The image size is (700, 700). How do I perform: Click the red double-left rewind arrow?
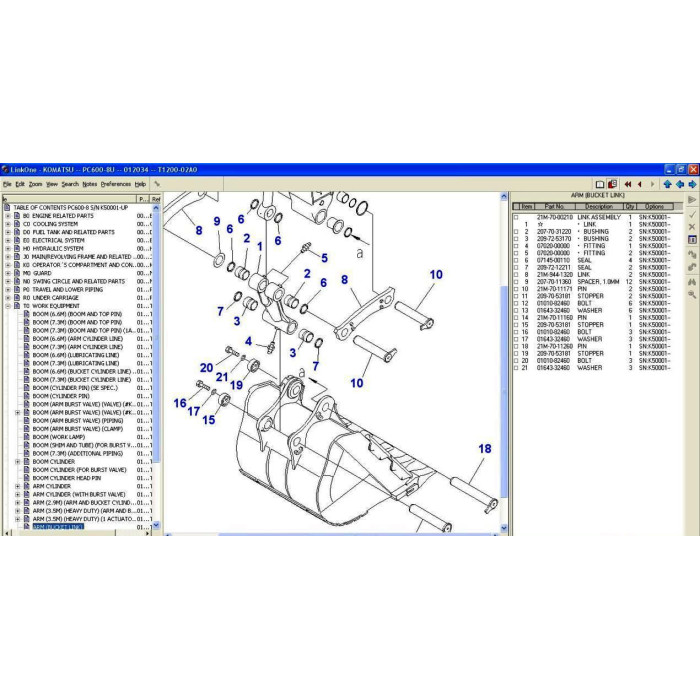click(628, 184)
